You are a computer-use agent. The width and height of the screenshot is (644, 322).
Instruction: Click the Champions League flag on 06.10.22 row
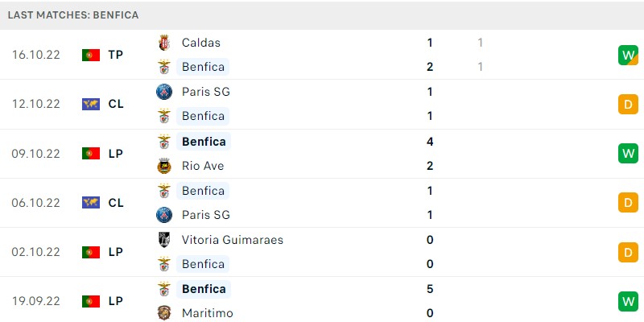(91, 203)
